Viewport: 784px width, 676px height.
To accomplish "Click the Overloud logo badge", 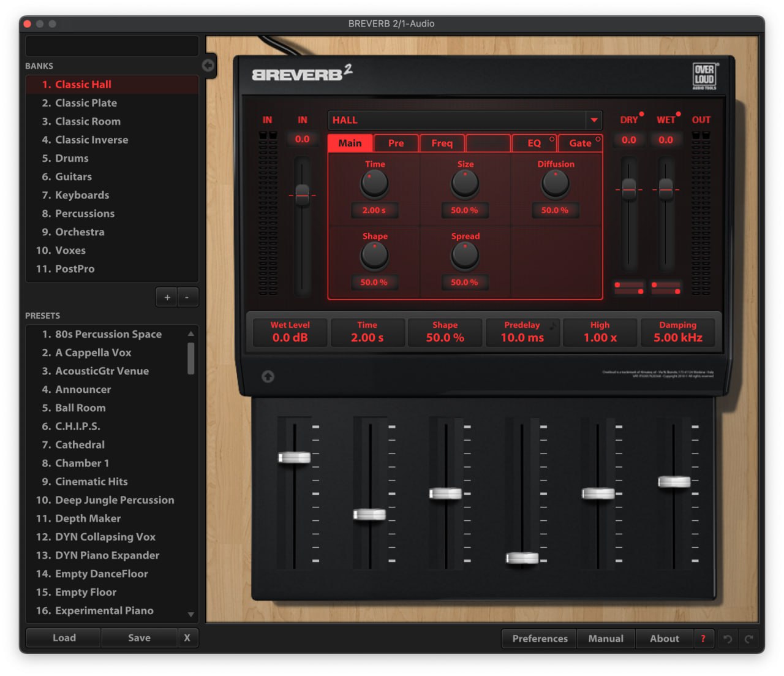I will pyautogui.click(x=704, y=76).
